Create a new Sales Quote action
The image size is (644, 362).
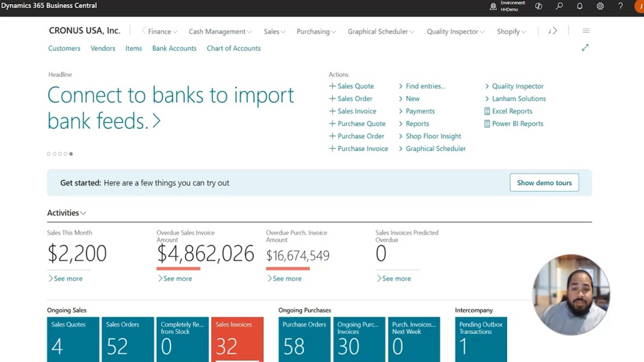point(352,86)
